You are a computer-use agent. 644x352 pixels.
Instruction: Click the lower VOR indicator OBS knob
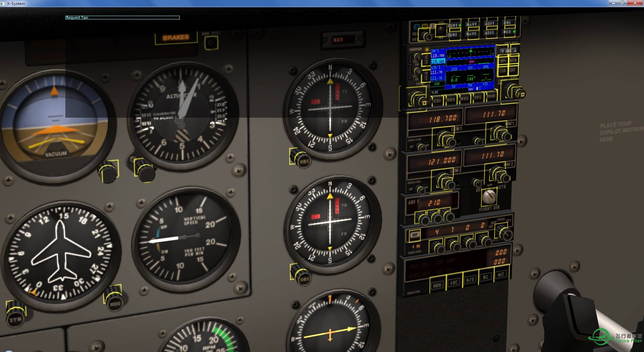301,275
